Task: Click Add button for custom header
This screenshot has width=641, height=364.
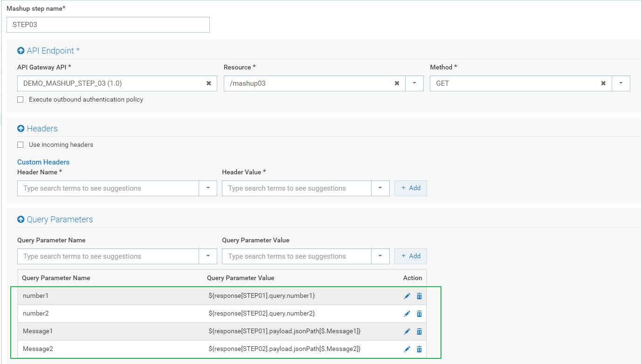Action: pyautogui.click(x=411, y=188)
